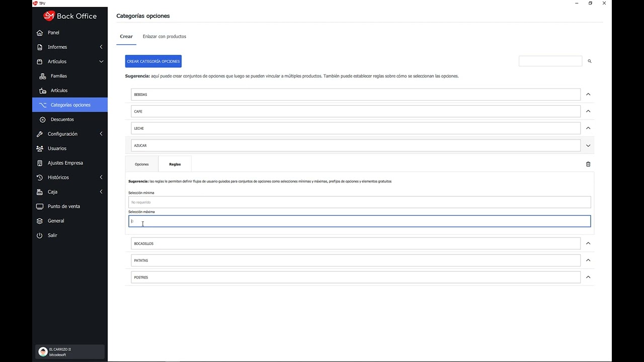644x362 pixels.
Task: Click the Selección mínima input field
Action: (x=359, y=202)
